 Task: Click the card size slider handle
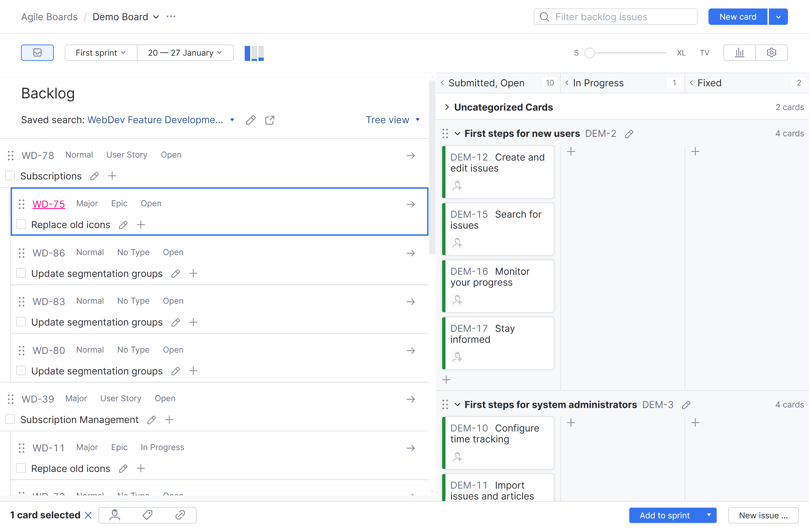(x=589, y=53)
